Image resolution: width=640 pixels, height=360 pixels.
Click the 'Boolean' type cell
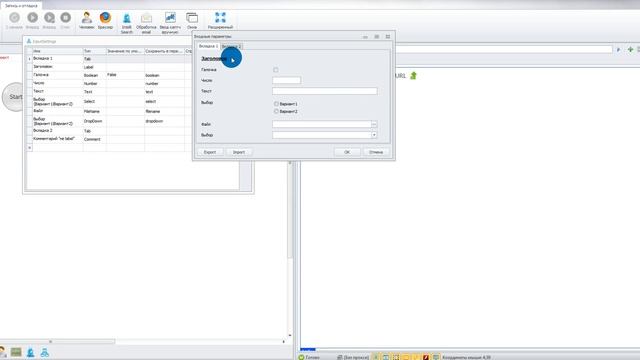click(x=95, y=75)
